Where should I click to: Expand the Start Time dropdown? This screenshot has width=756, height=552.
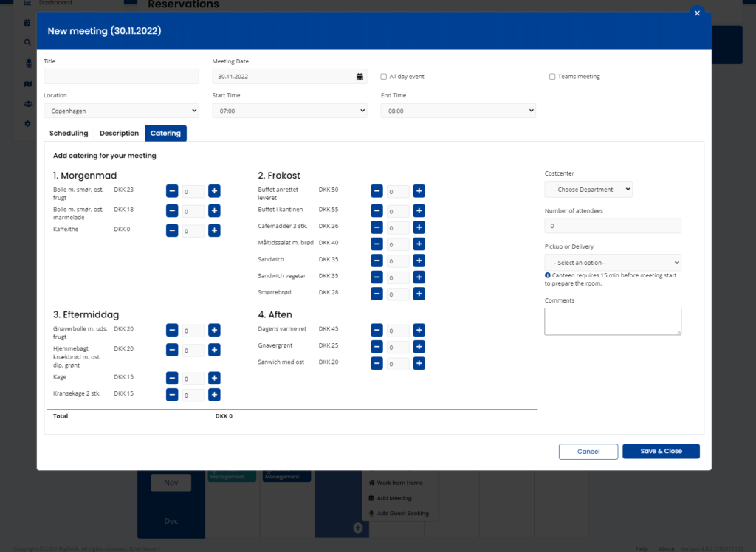tap(289, 111)
